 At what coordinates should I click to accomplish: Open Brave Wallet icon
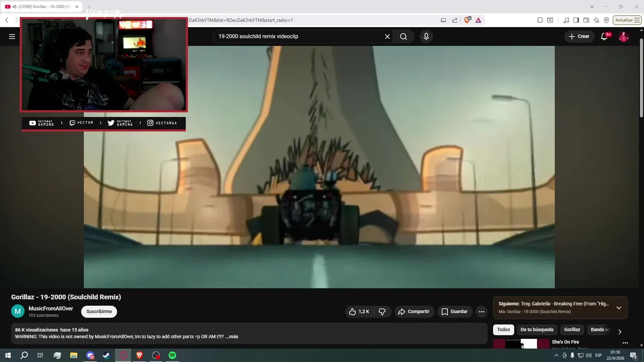[587, 20]
